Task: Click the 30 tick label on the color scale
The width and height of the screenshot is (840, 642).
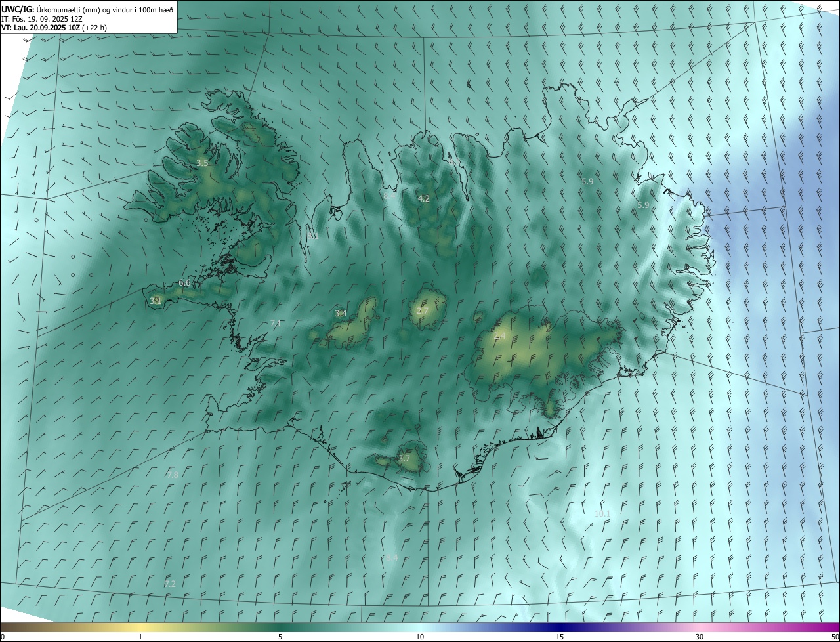Action: coord(700,637)
